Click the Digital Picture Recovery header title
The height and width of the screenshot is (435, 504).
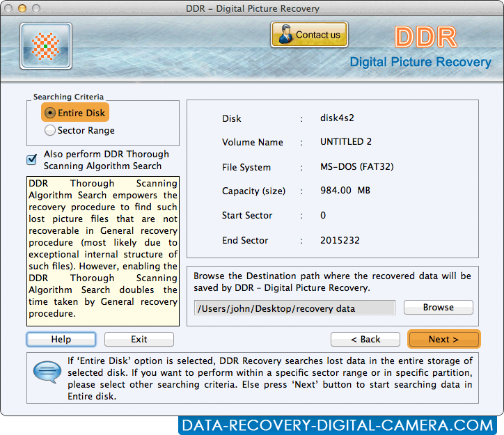[420, 62]
